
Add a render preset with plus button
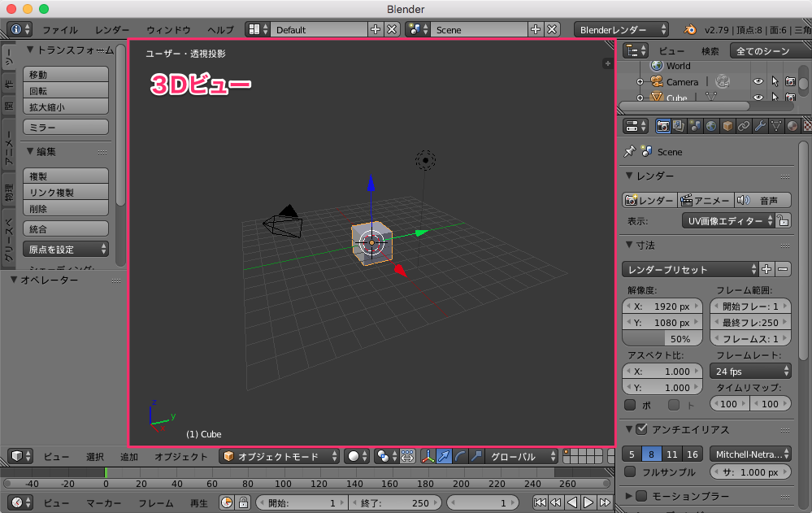(766, 269)
